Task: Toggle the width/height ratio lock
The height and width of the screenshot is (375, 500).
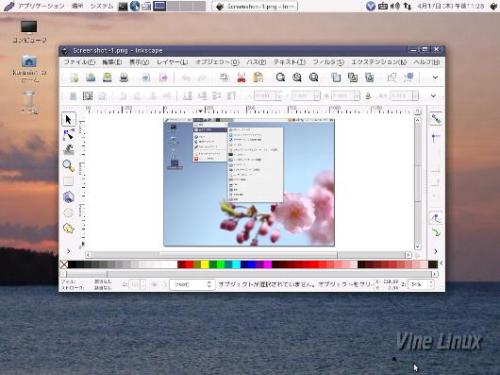Action: click(x=368, y=96)
